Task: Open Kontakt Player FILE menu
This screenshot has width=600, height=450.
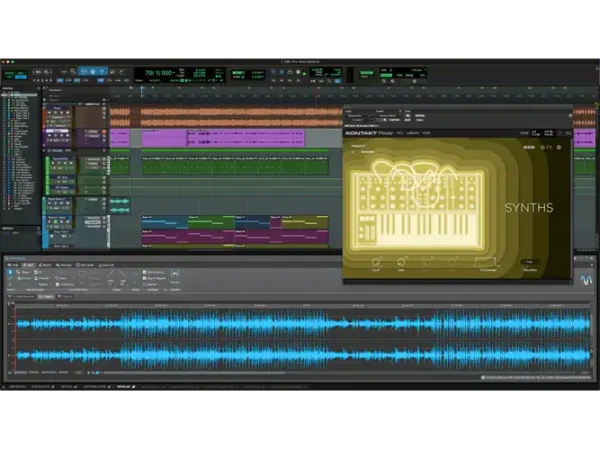Action: [399, 133]
